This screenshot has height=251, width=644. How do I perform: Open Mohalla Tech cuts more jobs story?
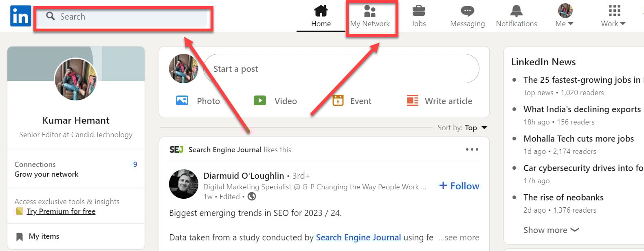pos(578,139)
